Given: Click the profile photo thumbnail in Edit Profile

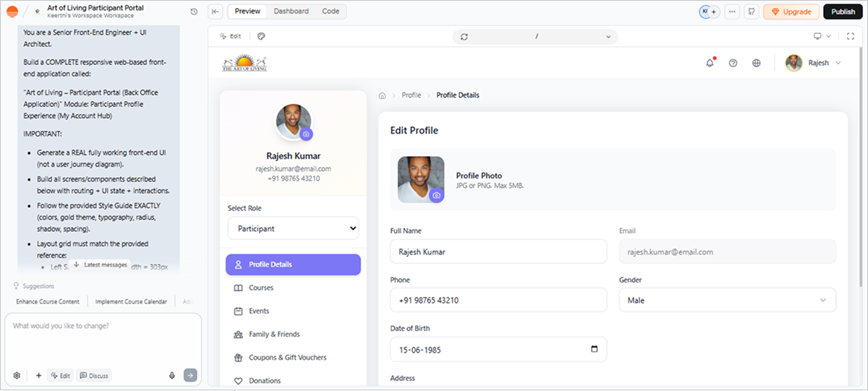Looking at the screenshot, I should tap(421, 179).
